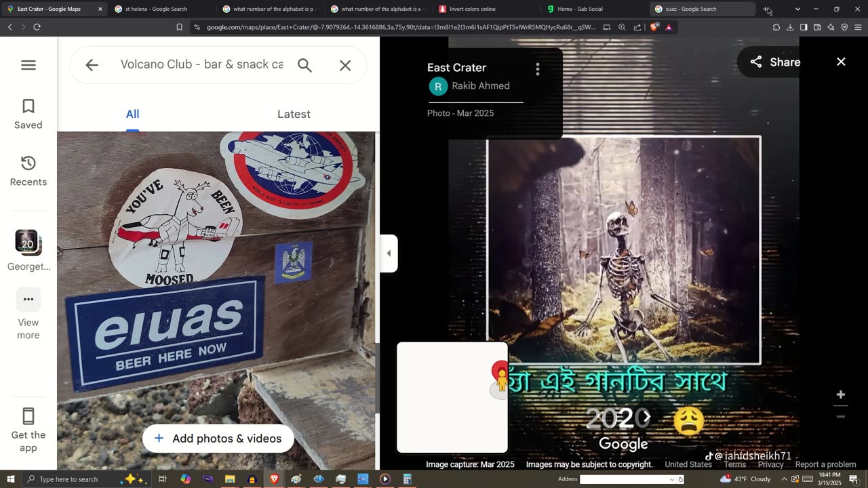Zoom out on the photo
Screen dimensions: 868x488
841,417
